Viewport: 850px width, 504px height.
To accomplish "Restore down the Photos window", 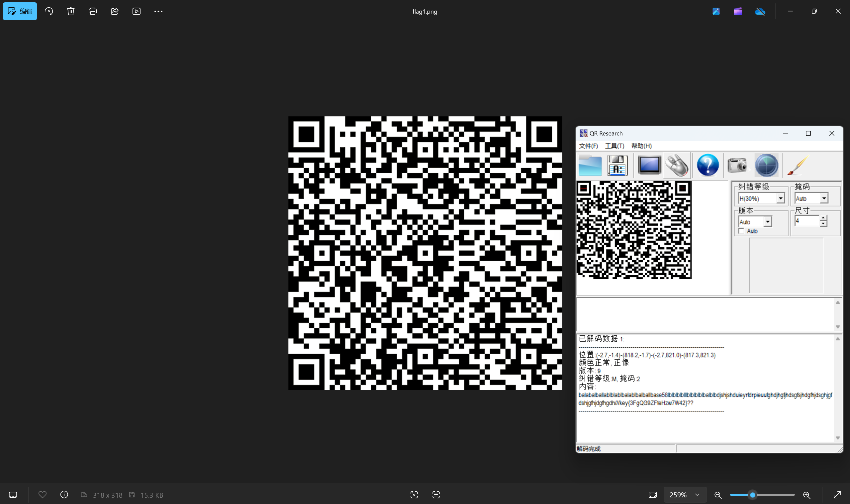I will click(x=814, y=12).
